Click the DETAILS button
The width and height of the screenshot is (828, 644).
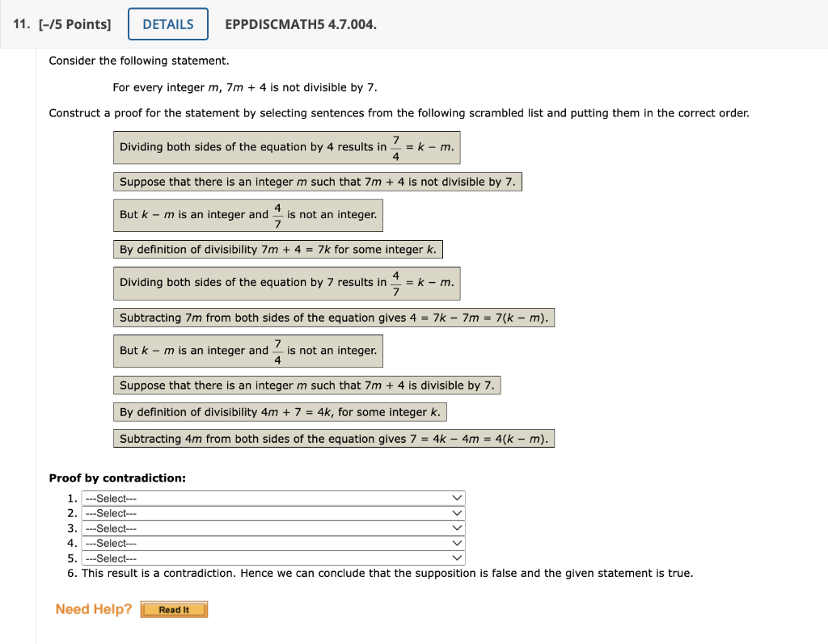167,23
